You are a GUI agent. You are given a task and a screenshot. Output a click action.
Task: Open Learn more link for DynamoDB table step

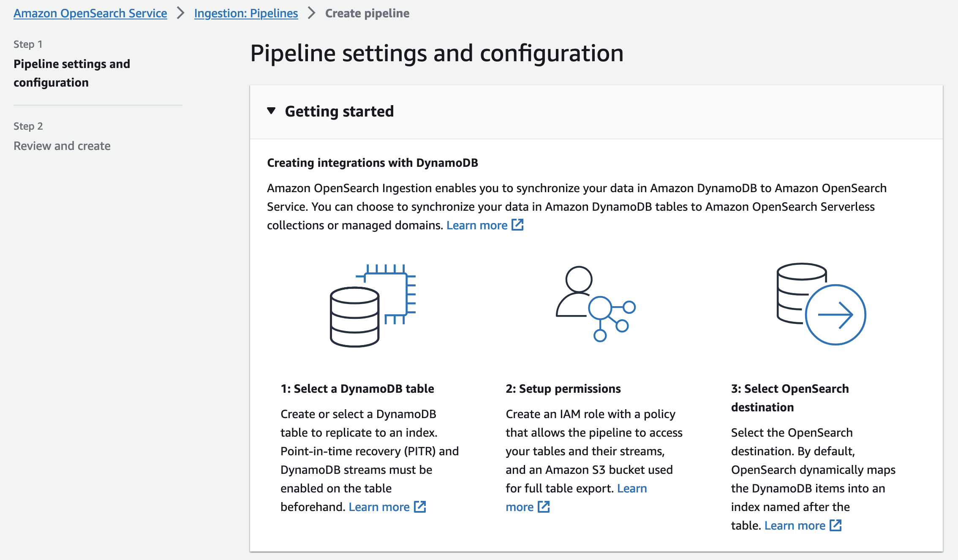coord(379,507)
